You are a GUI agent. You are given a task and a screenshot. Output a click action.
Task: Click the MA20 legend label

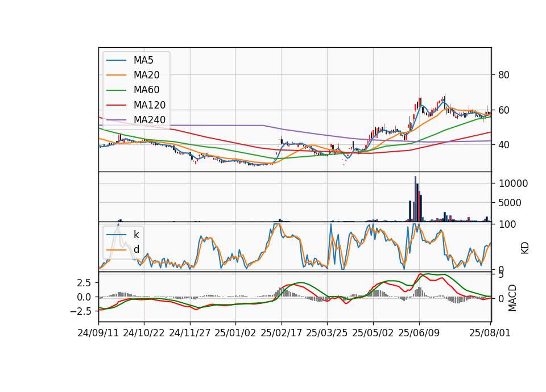[x=146, y=75]
